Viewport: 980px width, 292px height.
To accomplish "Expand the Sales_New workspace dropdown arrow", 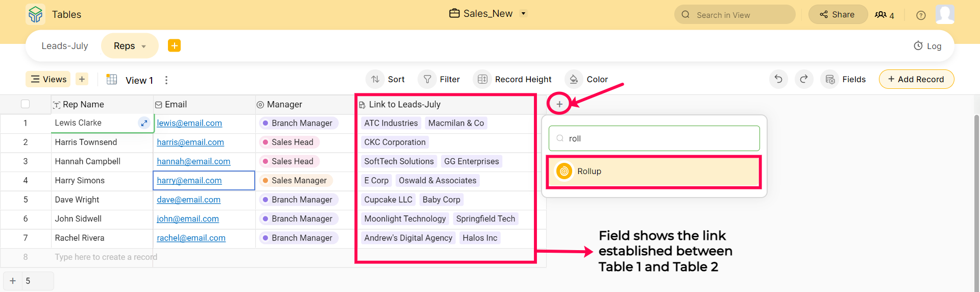I will (523, 14).
